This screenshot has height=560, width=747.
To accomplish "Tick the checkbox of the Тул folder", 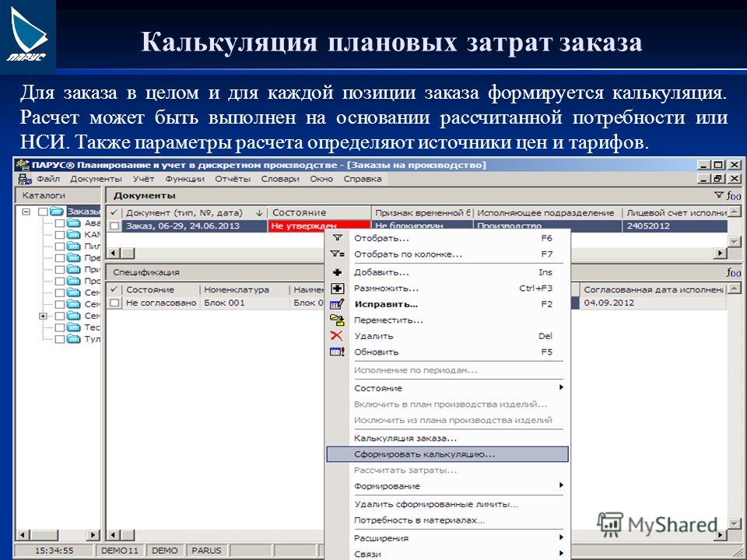I will pyautogui.click(x=60, y=340).
